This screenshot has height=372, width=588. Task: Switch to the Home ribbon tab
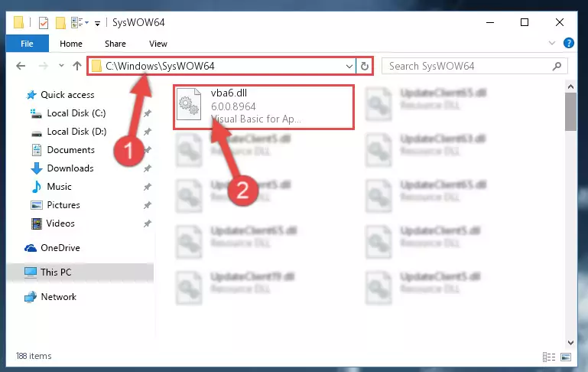[x=71, y=44]
